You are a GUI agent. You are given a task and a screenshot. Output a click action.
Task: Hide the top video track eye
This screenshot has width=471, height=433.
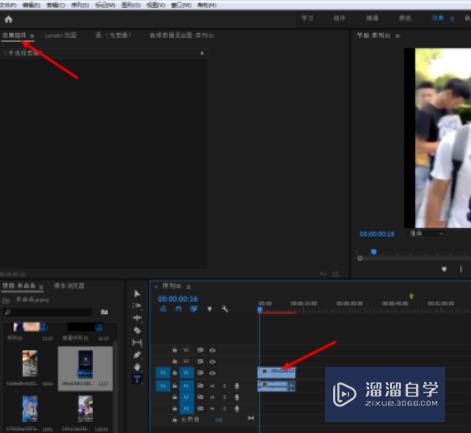[x=212, y=350]
